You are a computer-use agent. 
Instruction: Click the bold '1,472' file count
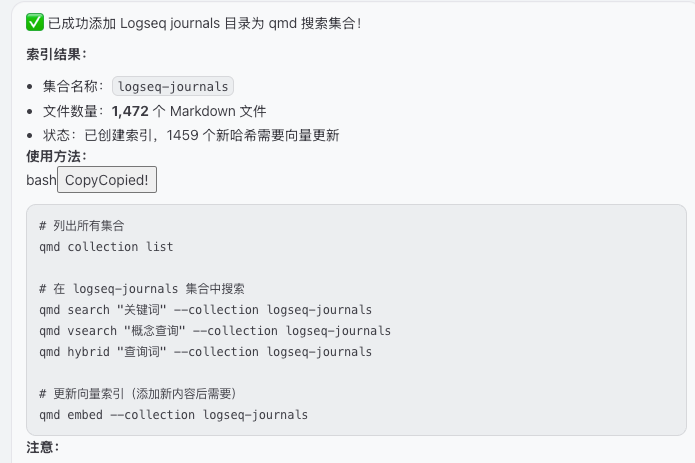(x=130, y=111)
